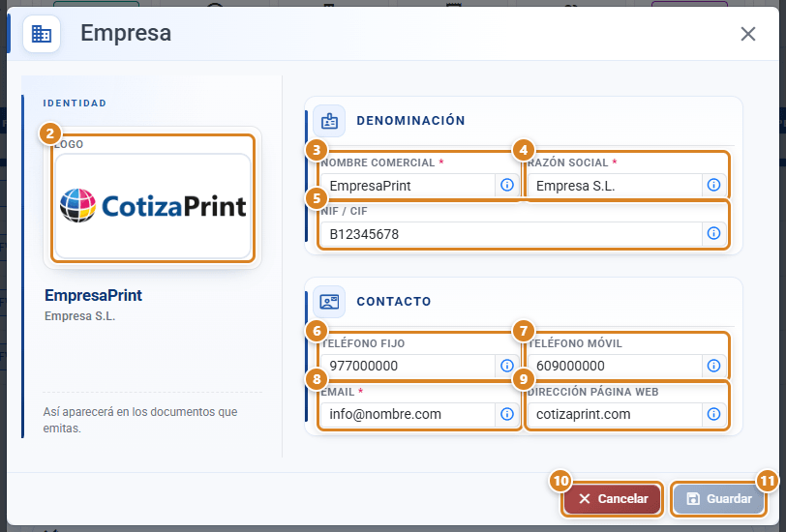Show info for Teléfono Móvil field
Viewport: 786px width, 532px height.
[x=713, y=366]
